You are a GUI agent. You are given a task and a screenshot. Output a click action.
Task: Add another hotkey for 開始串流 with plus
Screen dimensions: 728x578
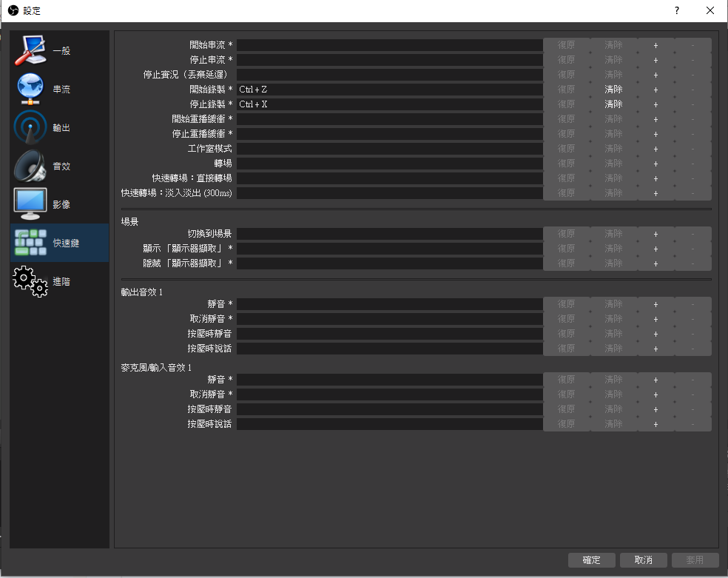655,45
